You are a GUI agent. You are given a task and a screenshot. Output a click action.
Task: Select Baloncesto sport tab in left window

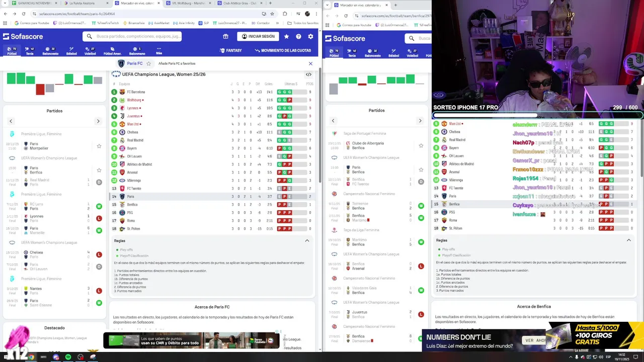click(50, 51)
